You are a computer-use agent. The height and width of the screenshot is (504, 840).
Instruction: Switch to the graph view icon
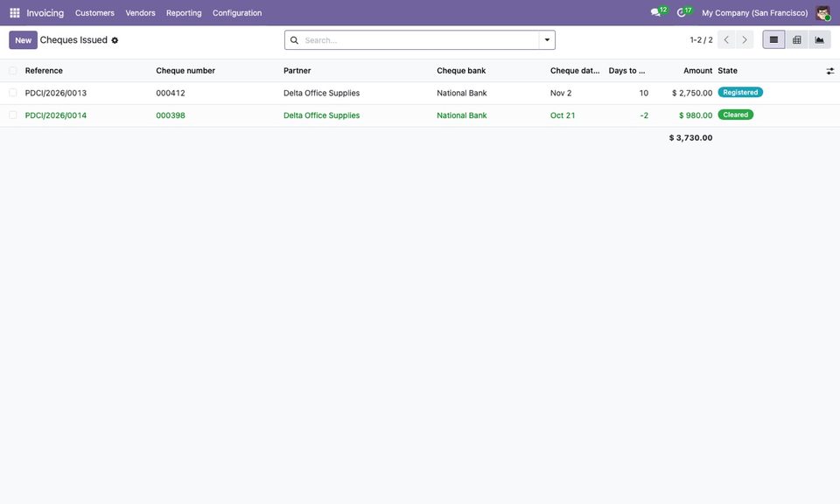pos(819,39)
